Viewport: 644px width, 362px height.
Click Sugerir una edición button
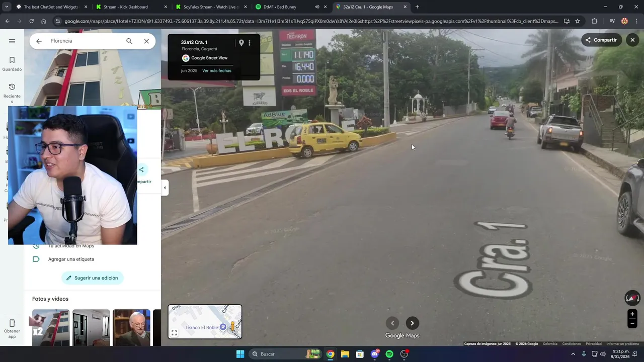93,278
